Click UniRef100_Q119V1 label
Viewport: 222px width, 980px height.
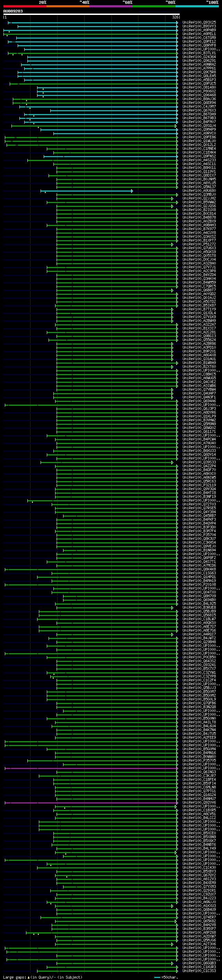coord(199,172)
